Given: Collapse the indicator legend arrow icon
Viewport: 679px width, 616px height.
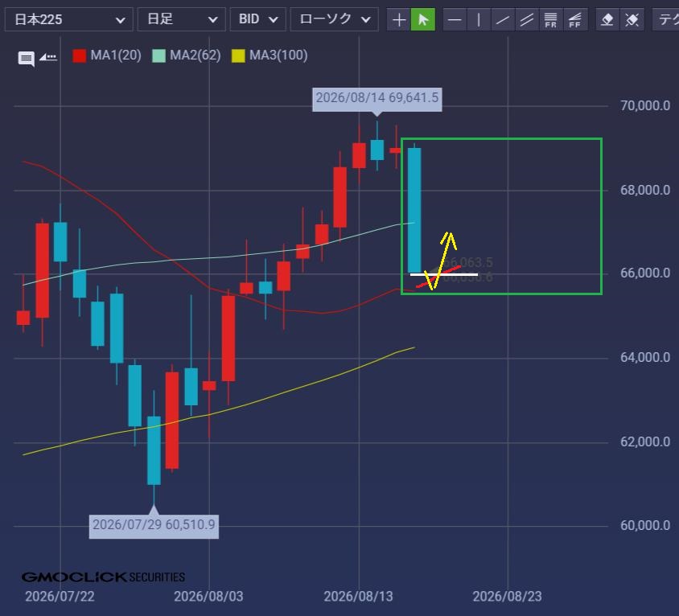Looking at the screenshot, I should pyautogui.click(x=48, y=57).
